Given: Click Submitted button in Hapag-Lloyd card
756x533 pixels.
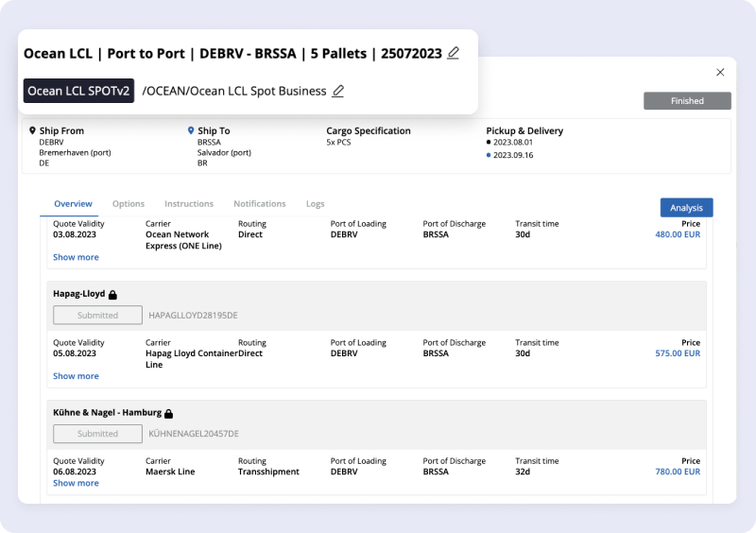Looking at the screenshot, I should [98, 315].
